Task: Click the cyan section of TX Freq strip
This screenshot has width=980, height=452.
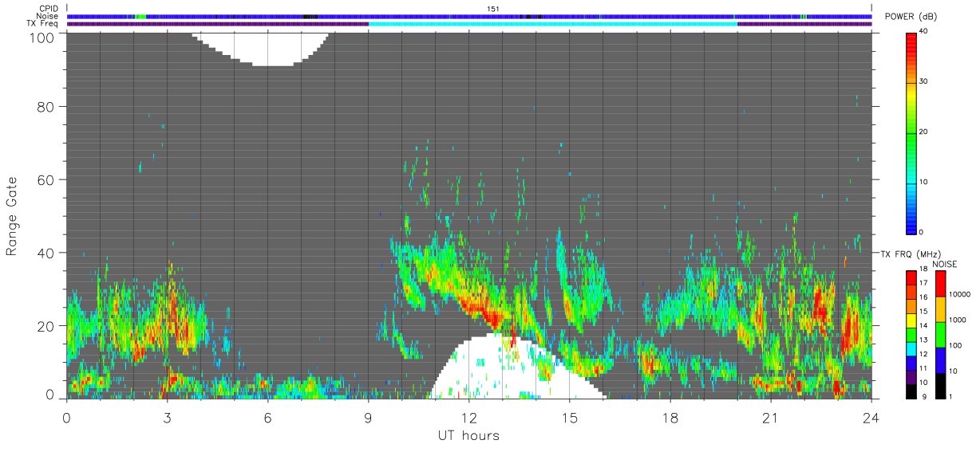Action: point(553,24)
